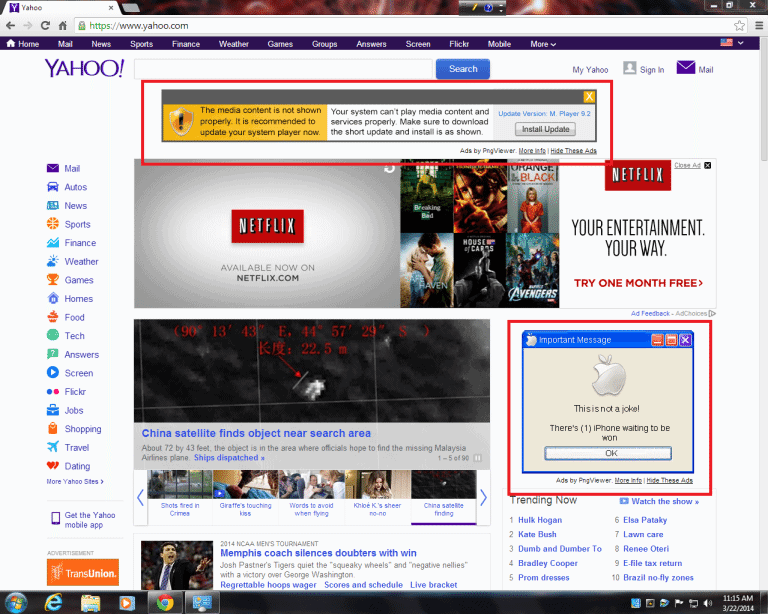Click the browser back arrow
Viewport: 768px width, 614px height.
10,25
